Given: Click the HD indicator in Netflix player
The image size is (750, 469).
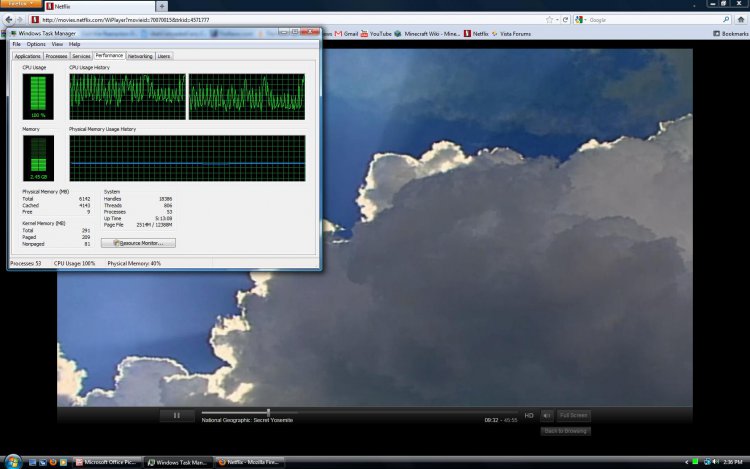Looking at the screenshot, I should click(x=529, y=415).
